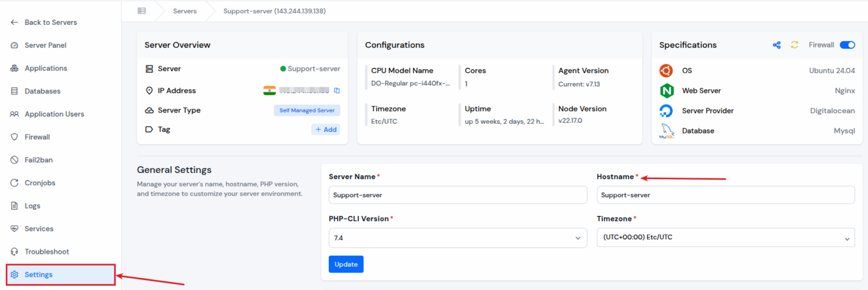The image size is (868, 290).
Task: Click the DigitalOcean provider icon
Action: pos(666,111)
